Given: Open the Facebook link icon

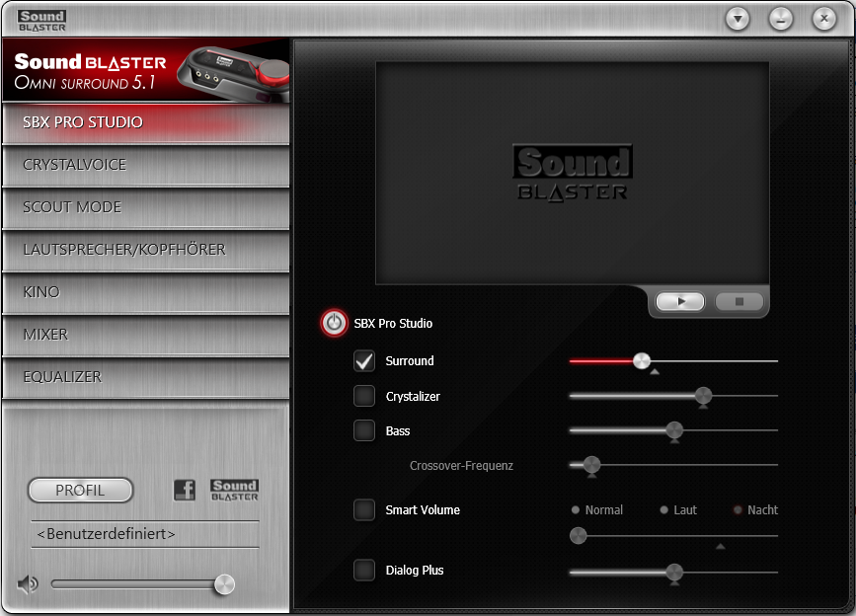Looking at the screenshot, I should (185, 490).
